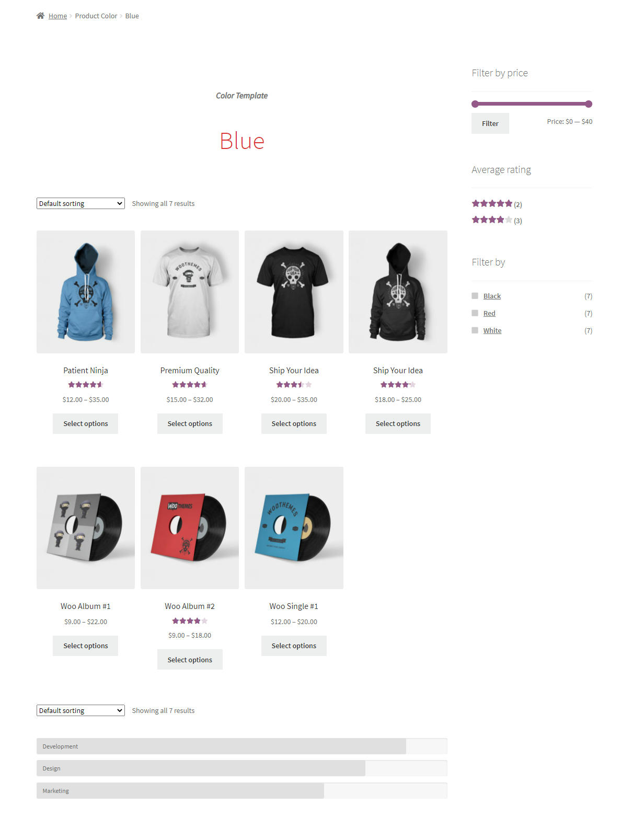Open the bottom Default sorting dropdown
The height and width of the screenshot is (840, 644).
click(80, 710)
